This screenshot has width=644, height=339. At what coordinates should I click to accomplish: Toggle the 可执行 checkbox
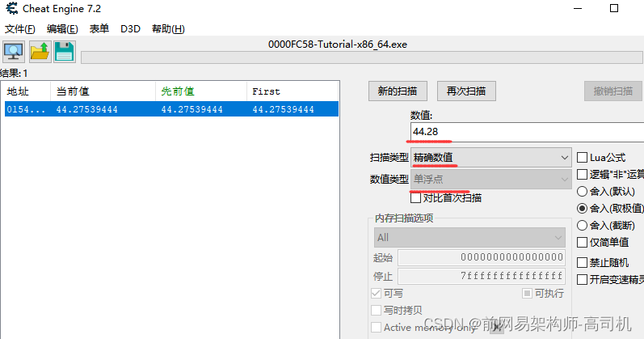point(527,294)
